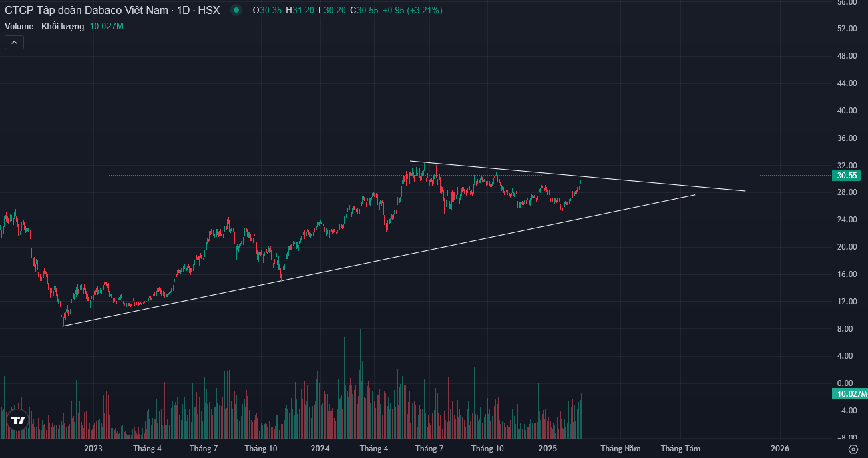Select the ascending lower trend line
This screenshot has width=868, height=458.
tap(379, 260)
